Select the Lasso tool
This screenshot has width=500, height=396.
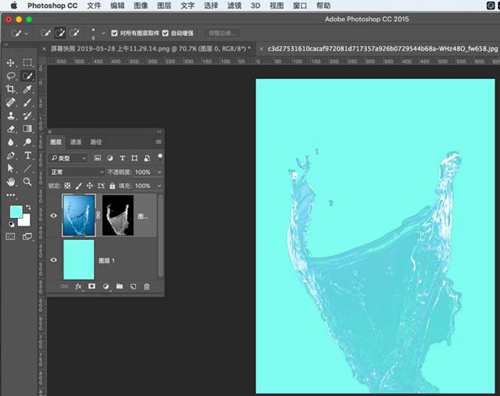11,76
